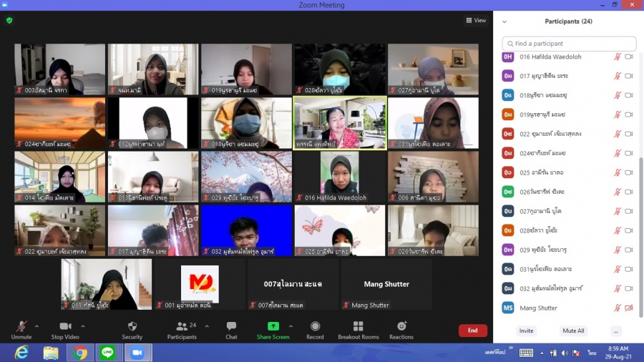Image resolution: width=644 pixels, height=362 pixels.
Task: Click the Find a participant search field
Action: [x=569, y=44]
